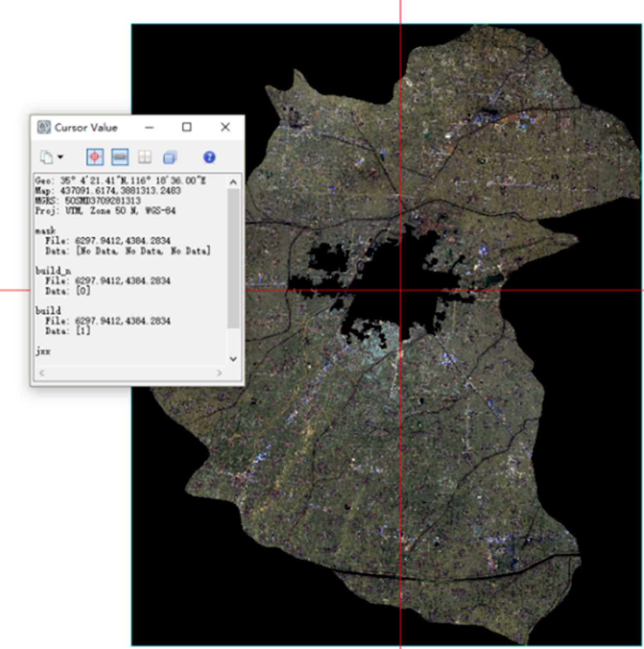Image resolution: width=644 pixels, height=649 pixels.
Task: Click the blue stacked layers icon
Action: tap(170, 157)
